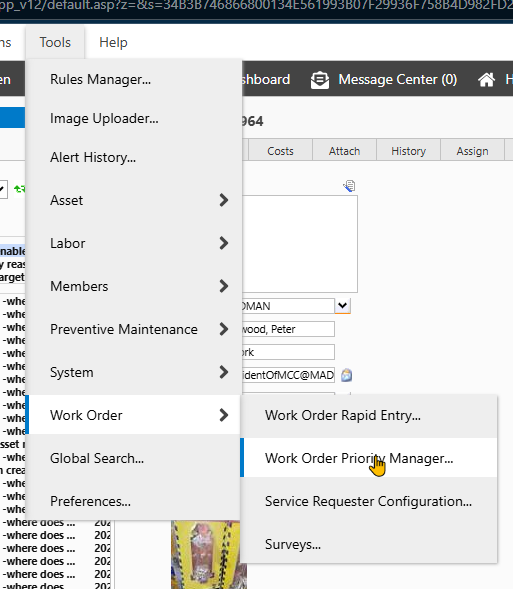Viewport: 513px width, 589px height.
Task: Expand the Work Order submenu
Action: click(x=134, y=415)
